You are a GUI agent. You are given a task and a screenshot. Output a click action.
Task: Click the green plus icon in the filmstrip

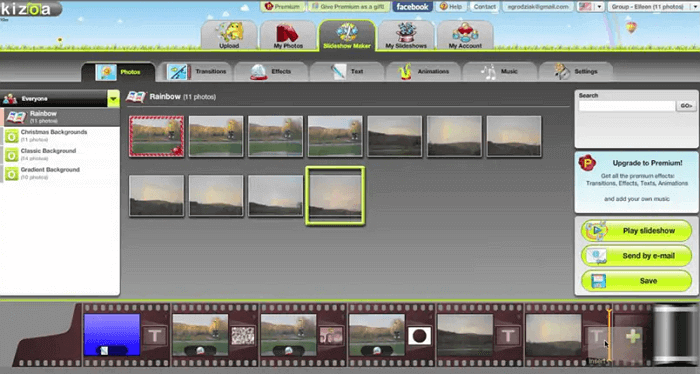pyautogui.click(x=633, y=336)
